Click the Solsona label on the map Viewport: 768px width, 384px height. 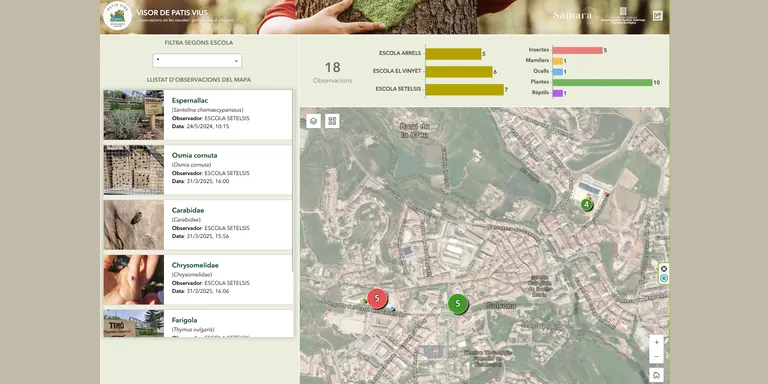point(501,306)
